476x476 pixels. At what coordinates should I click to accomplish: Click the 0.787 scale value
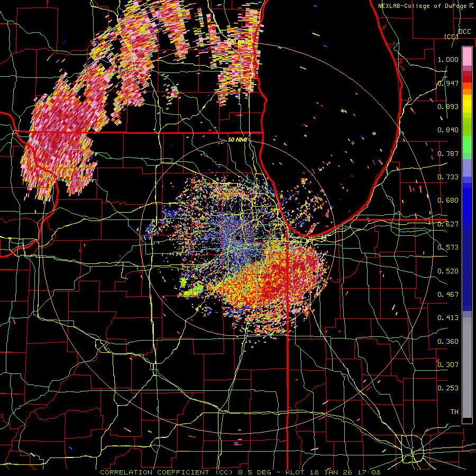[x=448, y=153]
